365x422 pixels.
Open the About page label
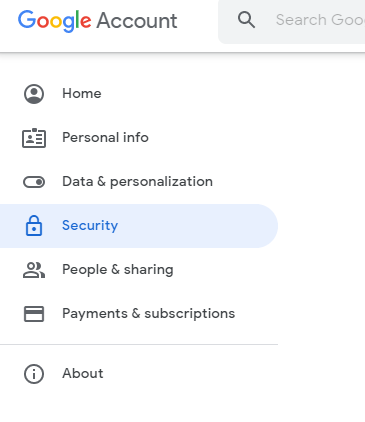click(83, 373)
